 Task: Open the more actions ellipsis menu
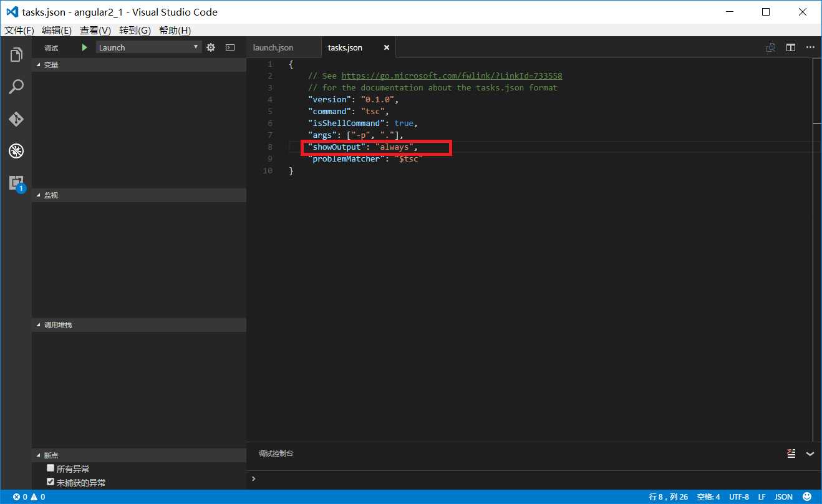pyautogui.click(x=810, y=47)
